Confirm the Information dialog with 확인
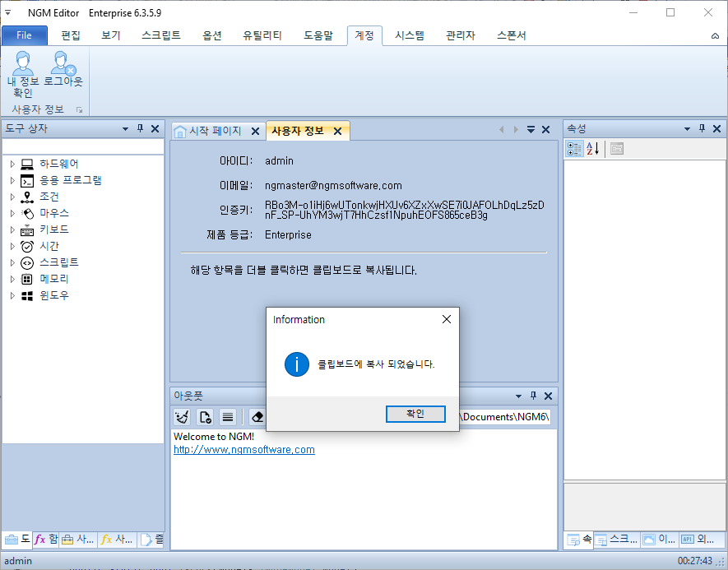 click(415, 414)
